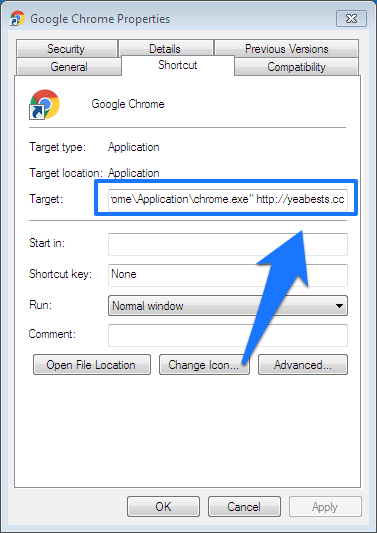The width and height of the screenshot is (377, 533).
Task: Click the Open File Location button
Action: [92, 365]
